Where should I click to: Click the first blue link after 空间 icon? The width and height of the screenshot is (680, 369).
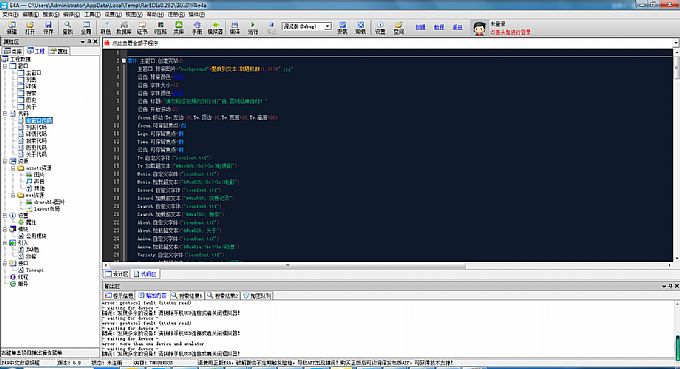(x=420, y=27)
